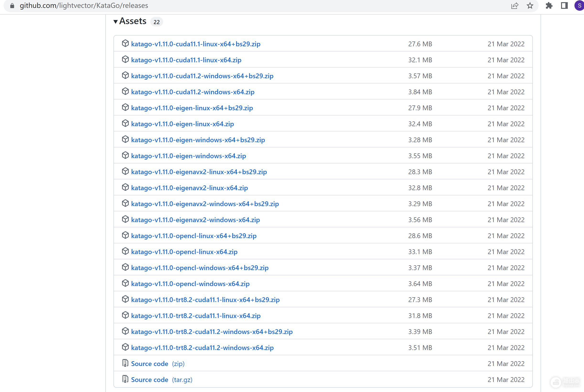Download katago-v1.11.0-eigenavx2-linux-x64.zip
Image resolution: width=584 pixels, height=392 pixels.
[x=189, y=188]
